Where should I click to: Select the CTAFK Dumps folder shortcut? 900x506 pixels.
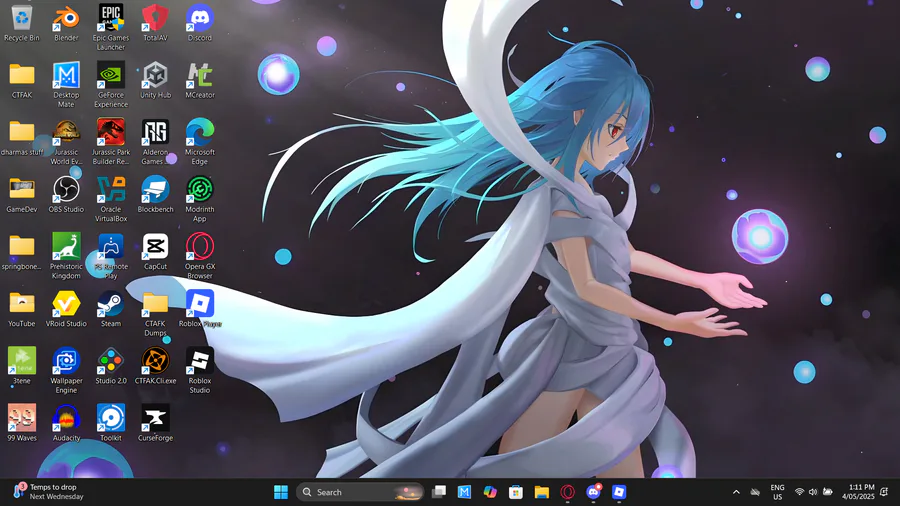coord(155,314)
